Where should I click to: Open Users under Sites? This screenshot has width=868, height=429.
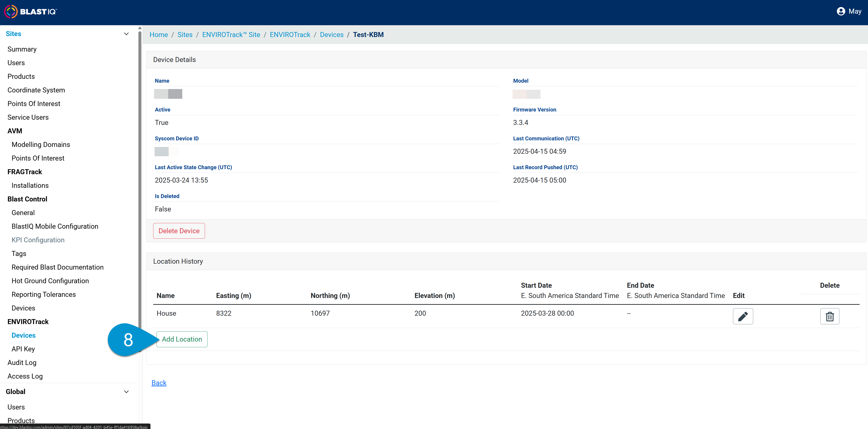tap(16, 63)
